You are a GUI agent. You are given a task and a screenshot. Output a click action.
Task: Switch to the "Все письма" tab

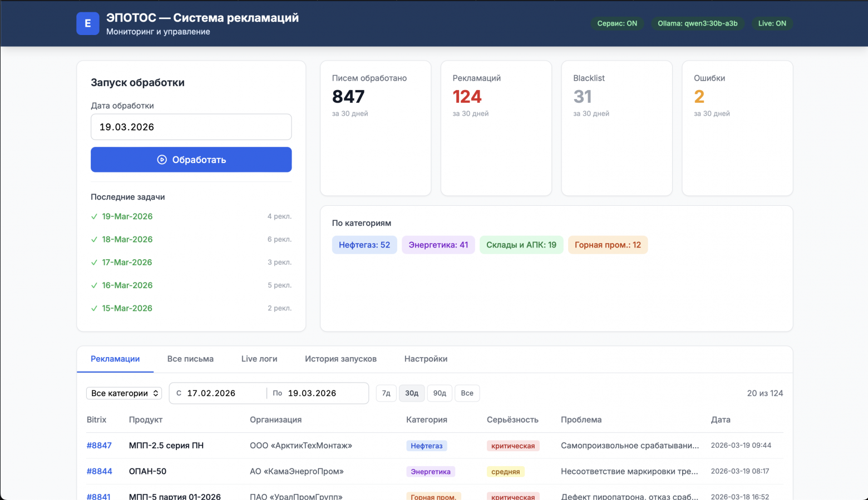point(191,359)
